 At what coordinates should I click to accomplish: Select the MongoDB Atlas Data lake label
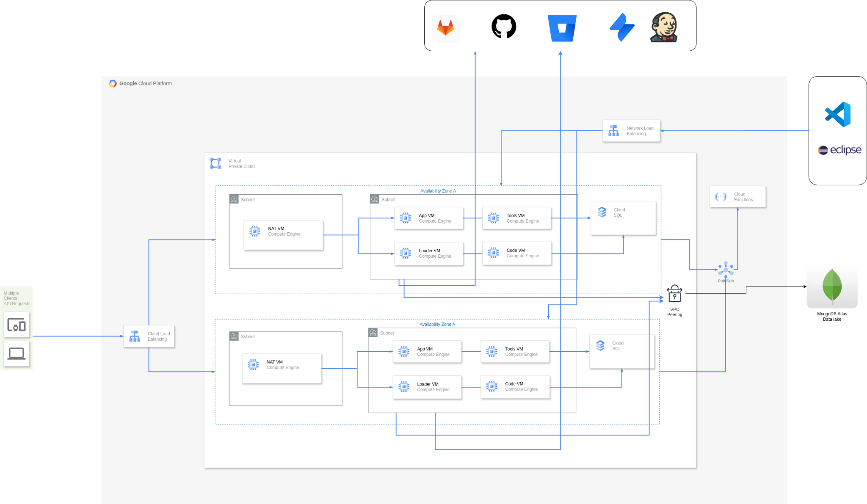pyautogui.click(x=832, y=317)
